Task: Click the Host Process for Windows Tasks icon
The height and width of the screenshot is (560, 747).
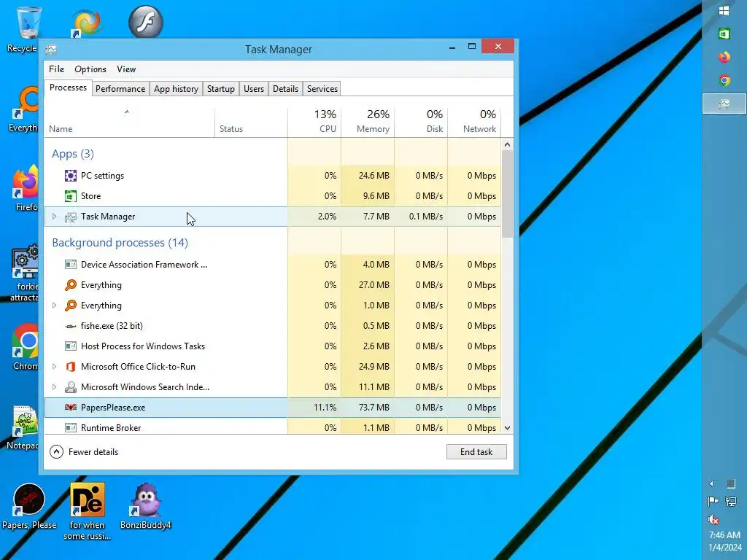Action: point(71,346)
